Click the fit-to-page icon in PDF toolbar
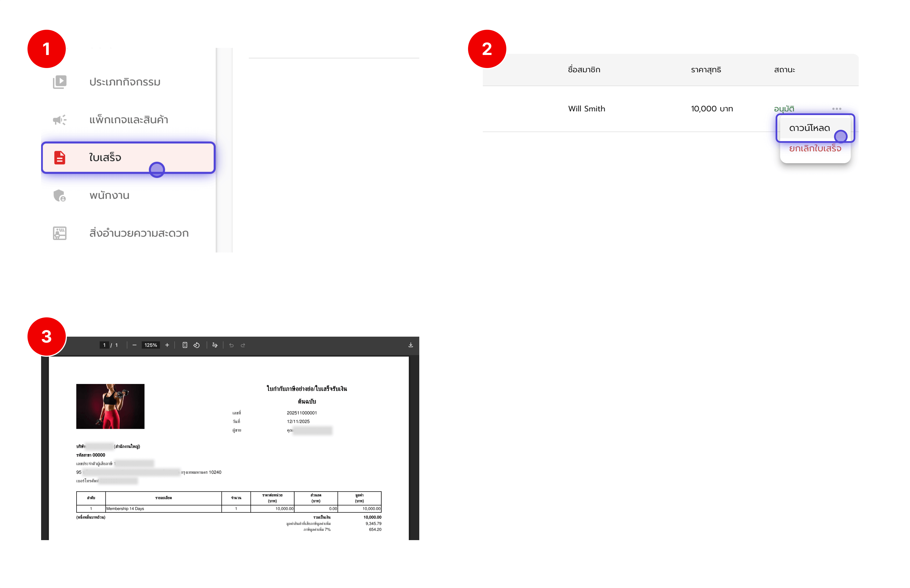Viewport: 910px width, 588px height. [185, 345]
